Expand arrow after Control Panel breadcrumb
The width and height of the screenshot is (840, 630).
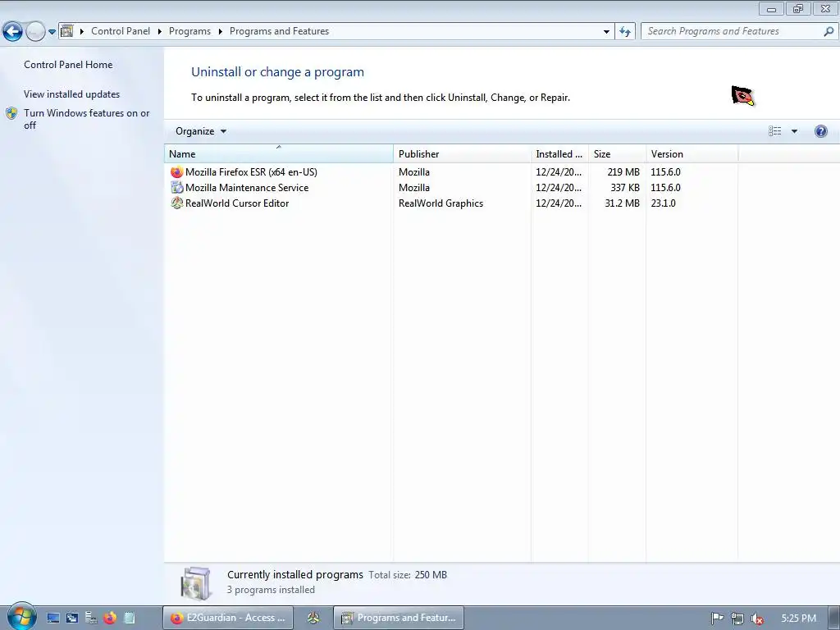(x=160, y=32)
